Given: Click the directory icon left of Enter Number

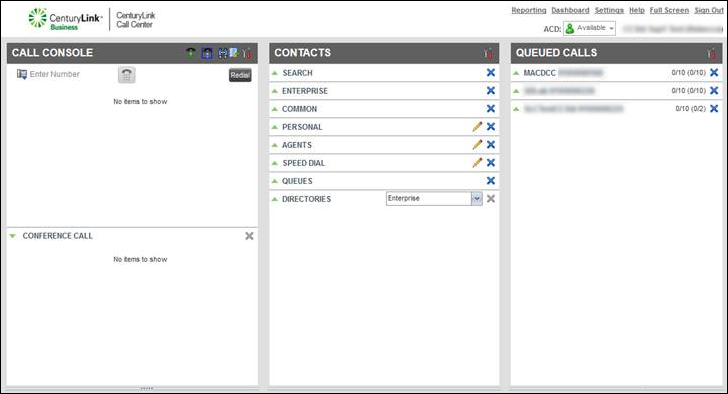Looking at the screenshot, I should click(21, 74).
